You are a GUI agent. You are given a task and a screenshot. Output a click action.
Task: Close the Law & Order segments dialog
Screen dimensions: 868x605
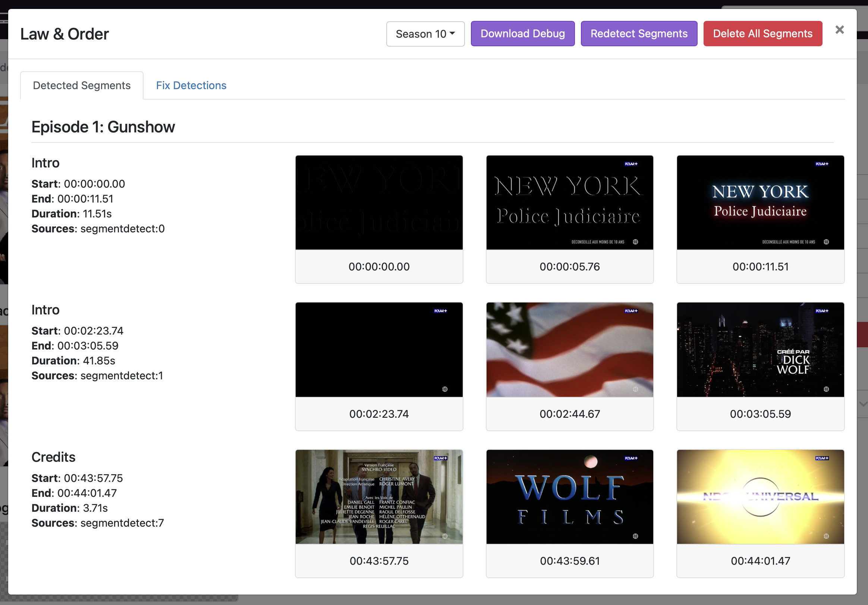click(840, 29)
